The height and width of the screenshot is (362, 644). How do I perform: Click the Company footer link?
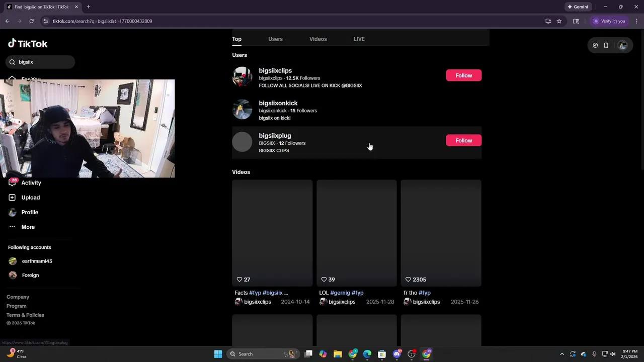pos(18,297)
